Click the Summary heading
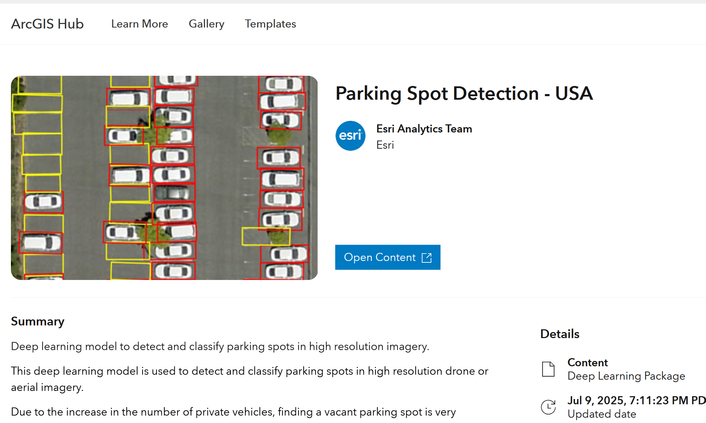 click(38, 322)
